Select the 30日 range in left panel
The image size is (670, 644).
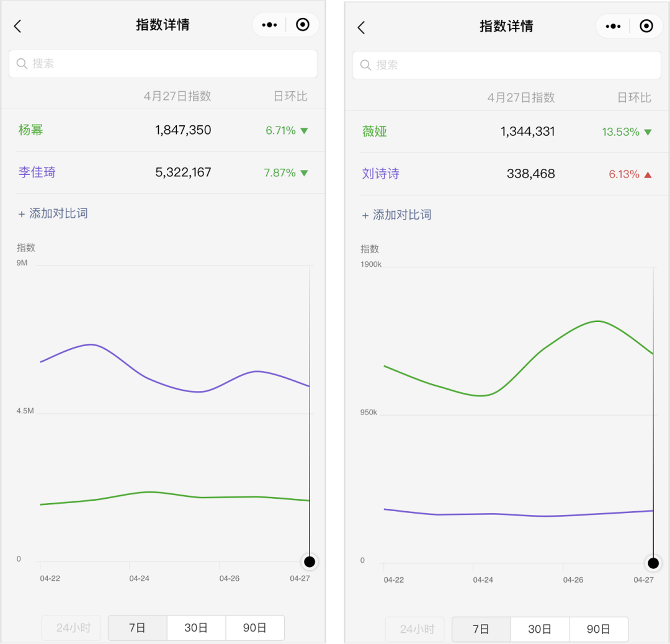point(196,628)
